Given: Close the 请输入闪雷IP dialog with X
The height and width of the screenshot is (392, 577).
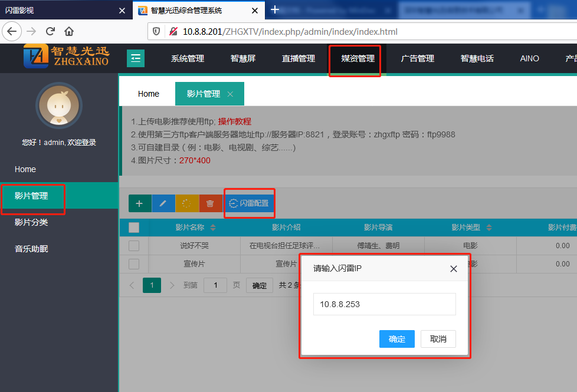Looking at the screenshot, I should coord(453,269).
